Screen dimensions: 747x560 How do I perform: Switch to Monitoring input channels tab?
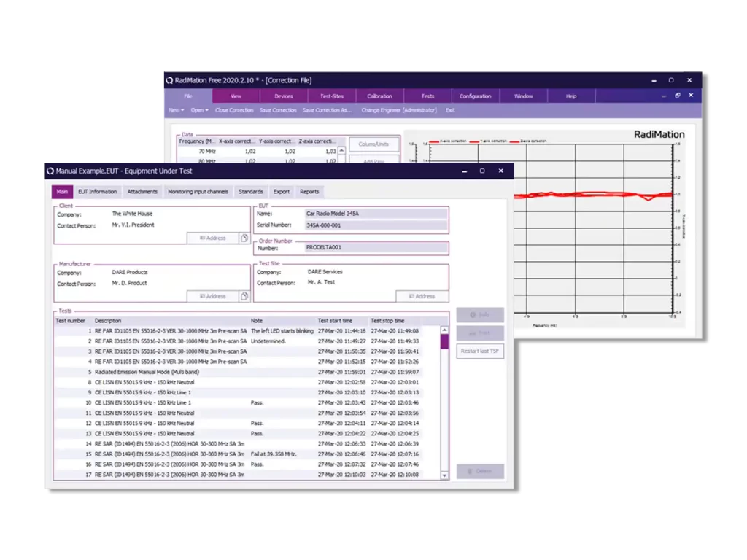[198, 192]
